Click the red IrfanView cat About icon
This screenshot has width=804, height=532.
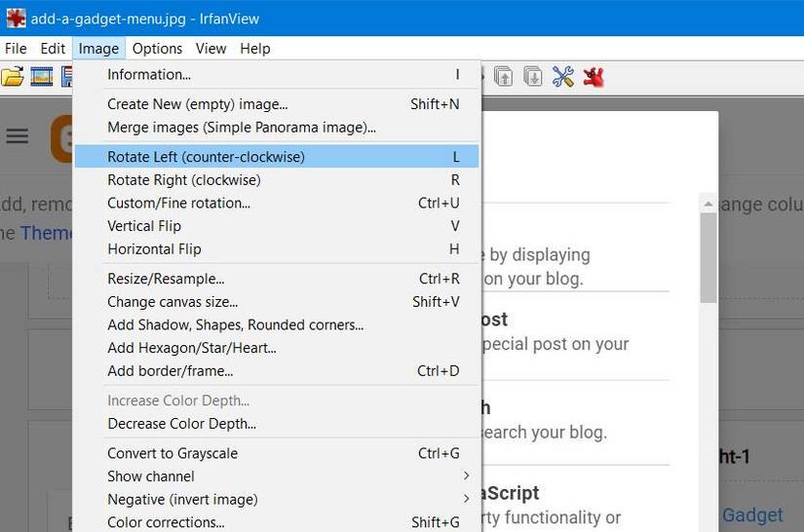[x=593, y=77]
